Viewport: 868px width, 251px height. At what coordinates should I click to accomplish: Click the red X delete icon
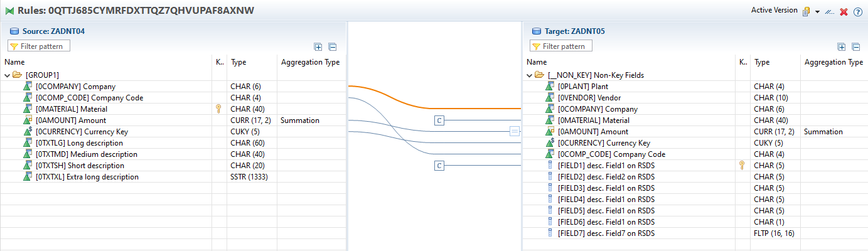(x=844, y=12)
